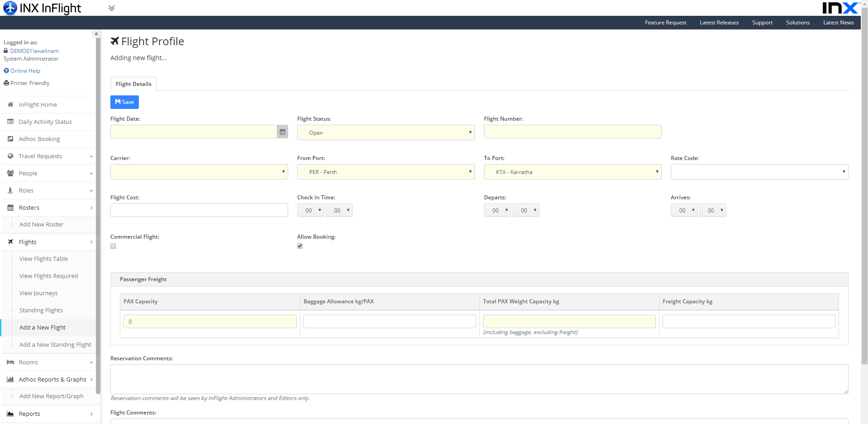The width and height of the screenshot is (868, 424).
Task: Click inside the Flight Cost field
Action: [199, 210]
